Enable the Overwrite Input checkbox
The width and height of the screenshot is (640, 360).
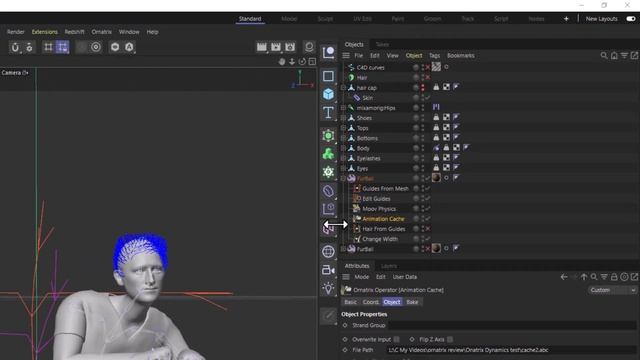[397, 340]
